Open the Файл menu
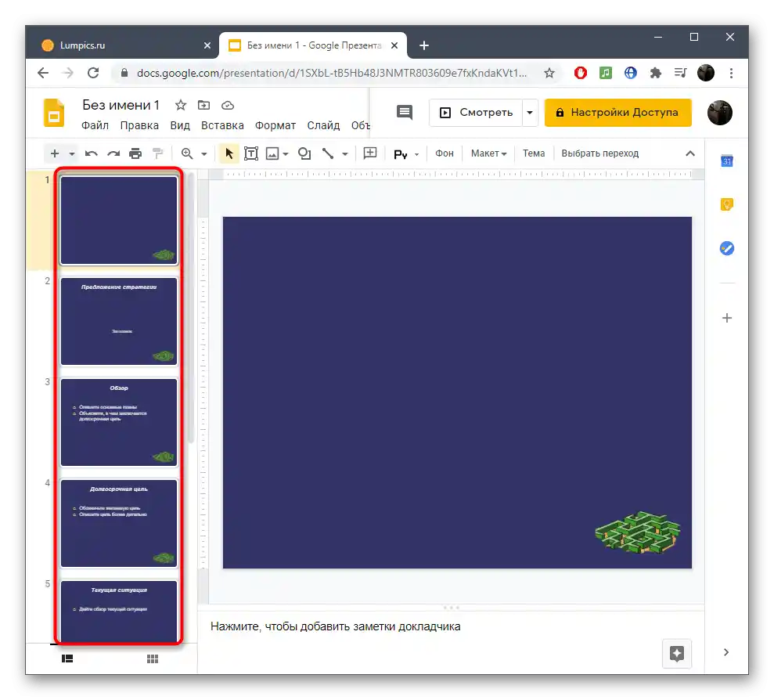774x700 pixels. point(95,125)
